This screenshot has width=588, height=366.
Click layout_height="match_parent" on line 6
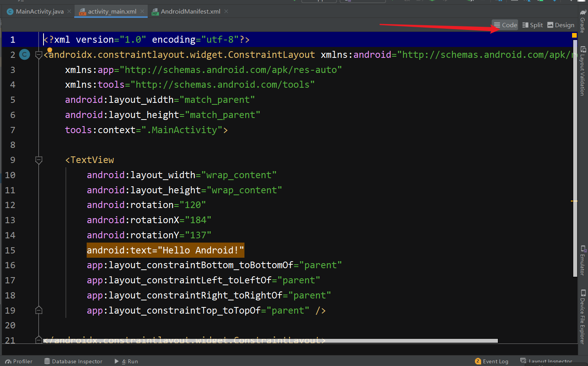point(162,115)
